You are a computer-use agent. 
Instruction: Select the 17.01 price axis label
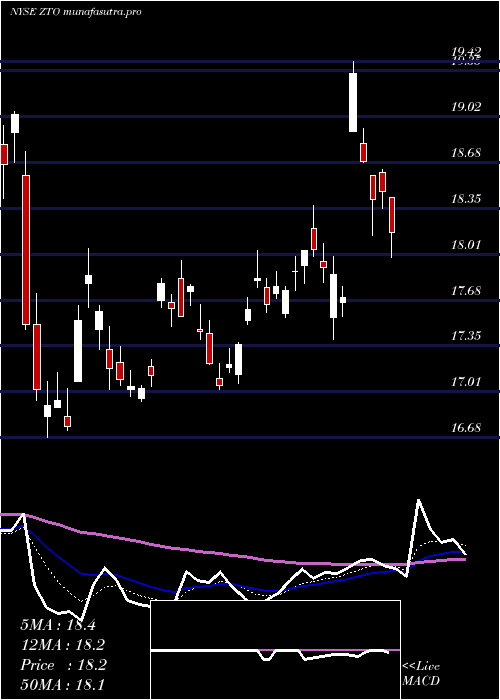[466, 382]
